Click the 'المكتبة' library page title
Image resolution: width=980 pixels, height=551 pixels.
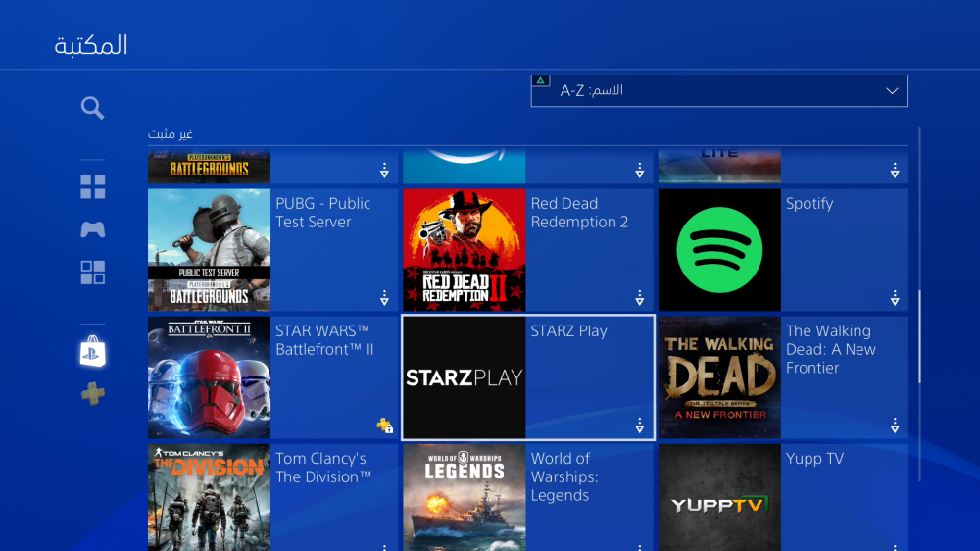pos(91,45)
